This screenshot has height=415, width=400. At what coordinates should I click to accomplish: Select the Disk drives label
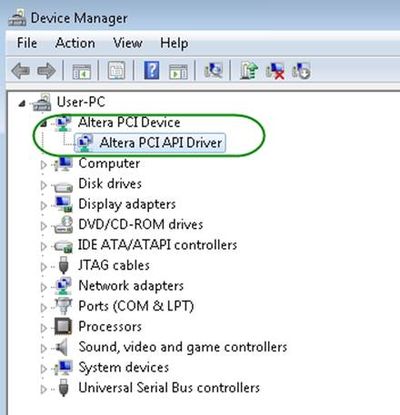(x=110, y=183)
